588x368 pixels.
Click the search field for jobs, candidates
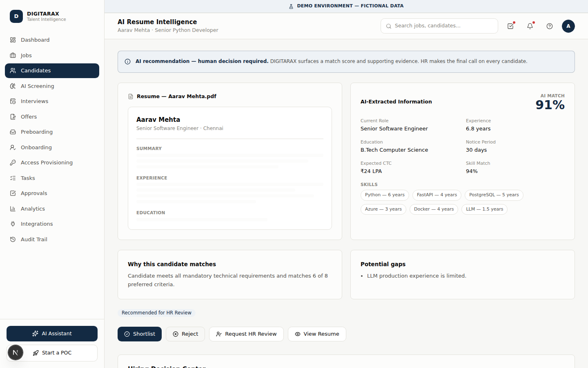(439, 26)
